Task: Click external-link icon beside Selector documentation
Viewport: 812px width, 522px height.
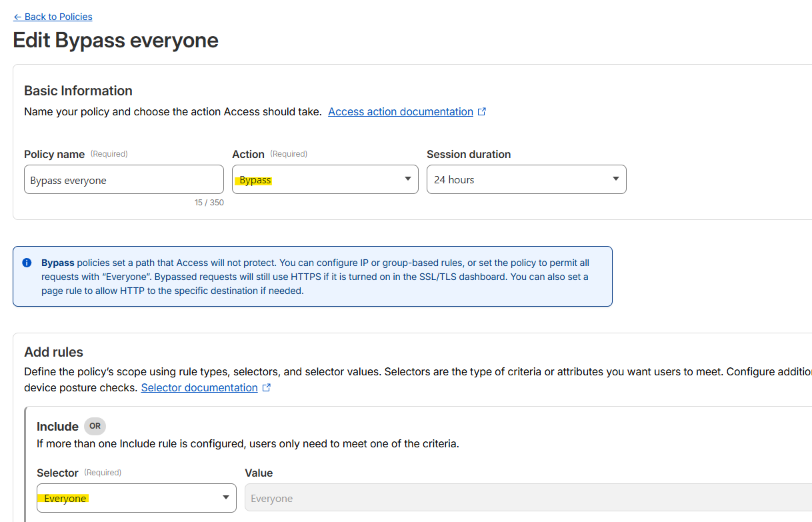Action: coord(267,388)
